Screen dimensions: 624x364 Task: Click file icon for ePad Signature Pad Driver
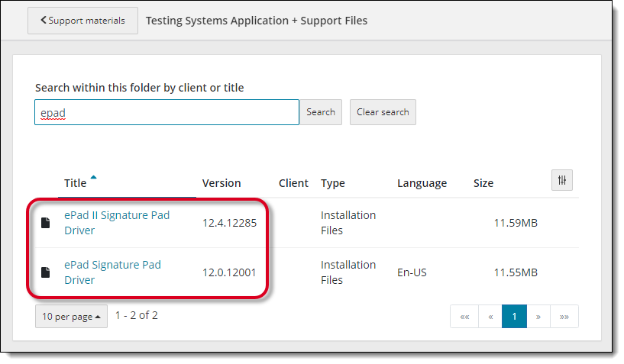tap(46, 272)
